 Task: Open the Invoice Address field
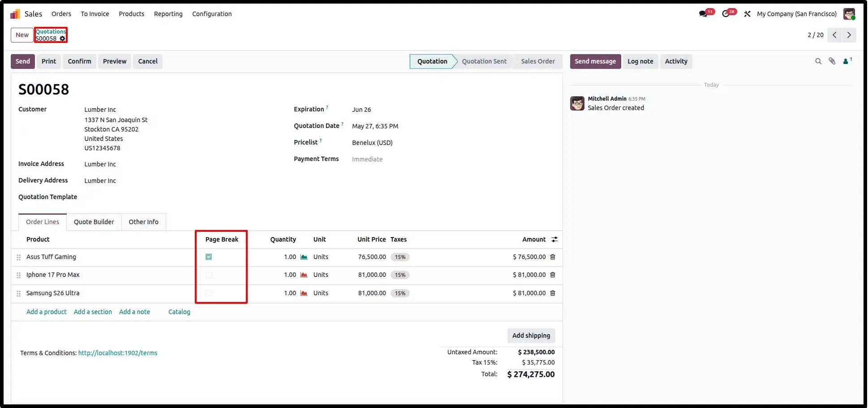pyautogui.click(x=100, y=164)
